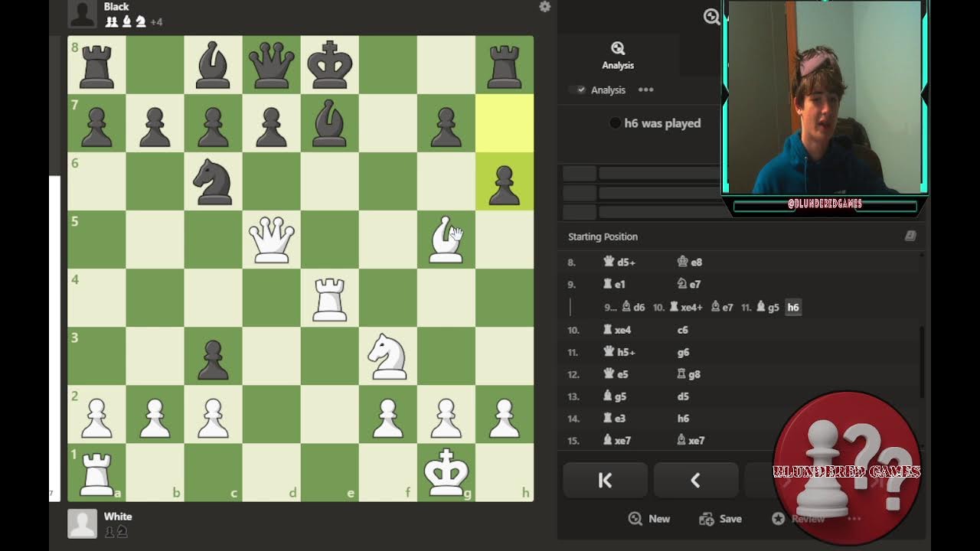Step back one move button
Image resolution: width=980 pixels, height=551 pixels.
tap(695, 480)
